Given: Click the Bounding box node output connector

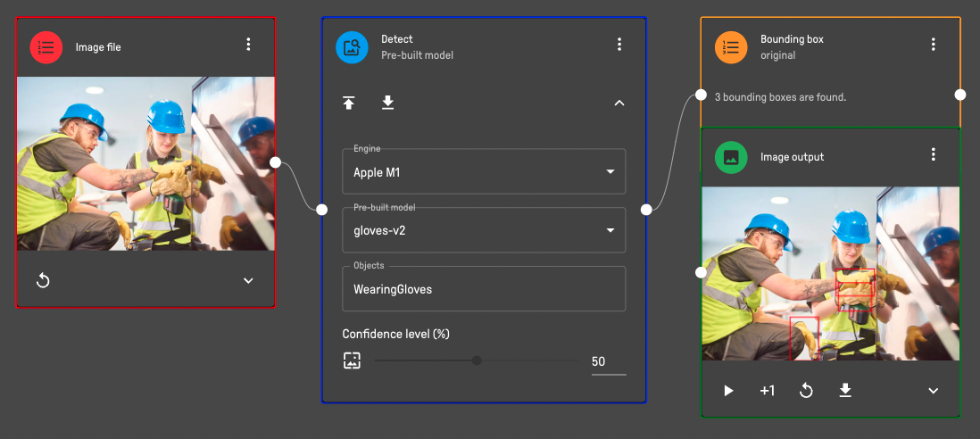Looking at the screenshot, I should 960,95.
